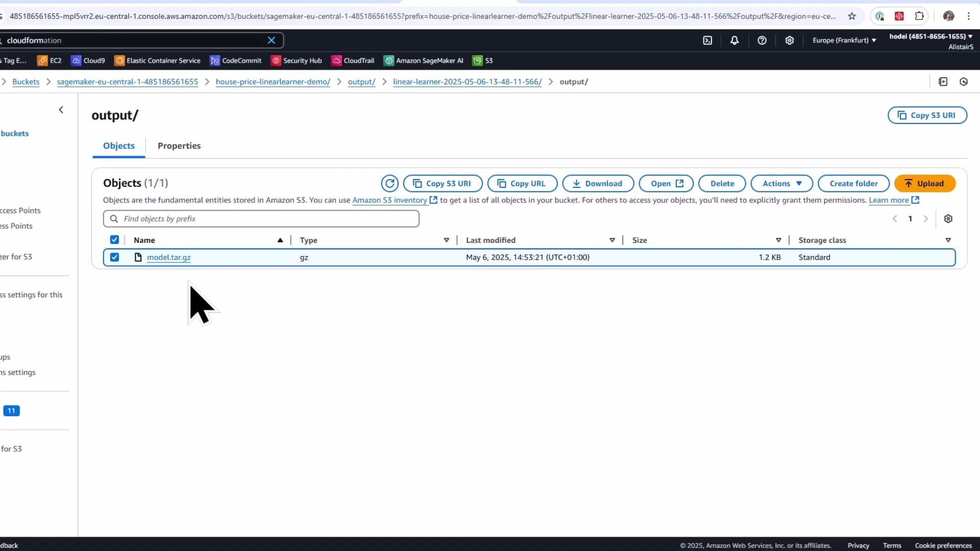Image resolution: width=980 pixels, height=551 pixels.
Task: Bookmark this page with the star icon
Action: [852, 16]
